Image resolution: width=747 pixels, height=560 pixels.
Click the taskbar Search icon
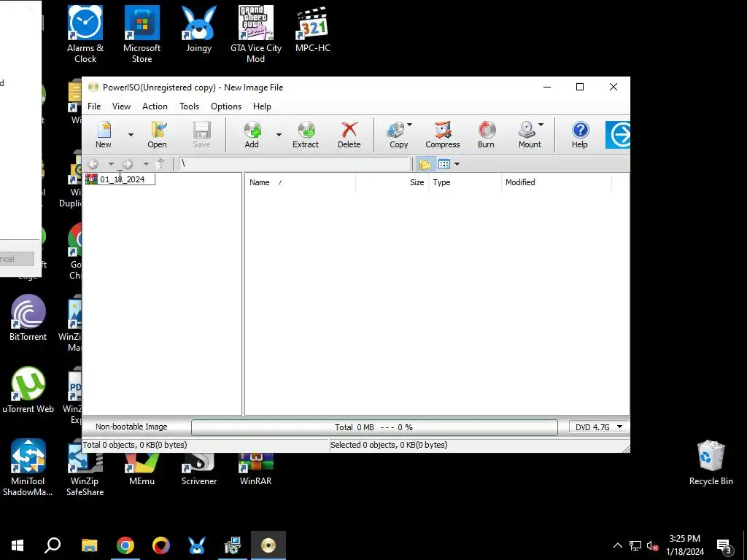click(53, 545)
